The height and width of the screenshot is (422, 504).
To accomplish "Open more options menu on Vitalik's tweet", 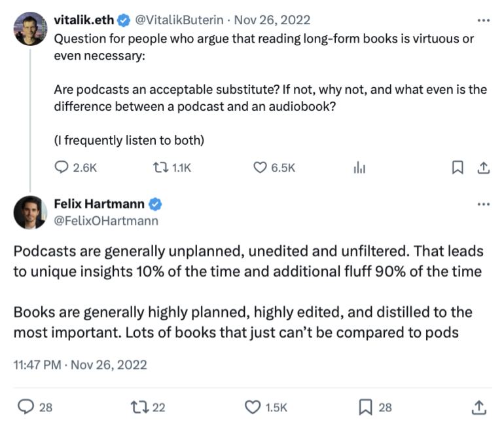I will click(484, 20).
